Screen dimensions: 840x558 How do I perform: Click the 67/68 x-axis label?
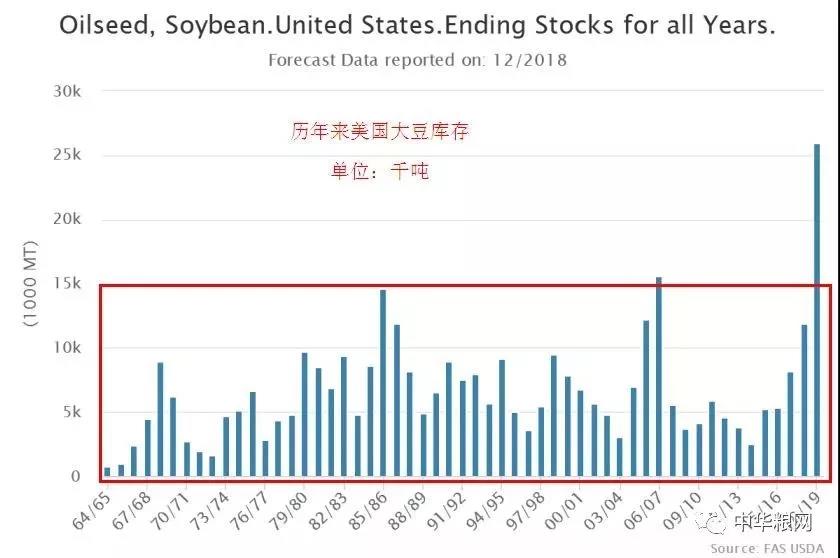tap(132, 511)
